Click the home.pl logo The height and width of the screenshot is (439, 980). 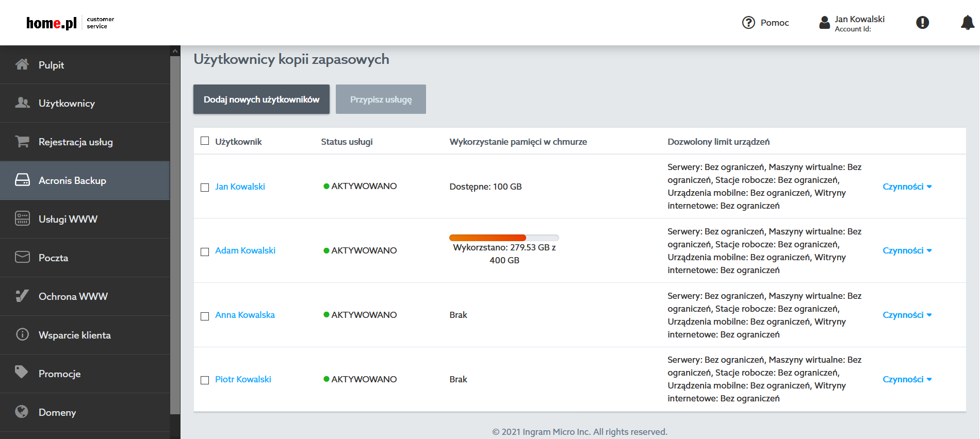pos(52,23)
